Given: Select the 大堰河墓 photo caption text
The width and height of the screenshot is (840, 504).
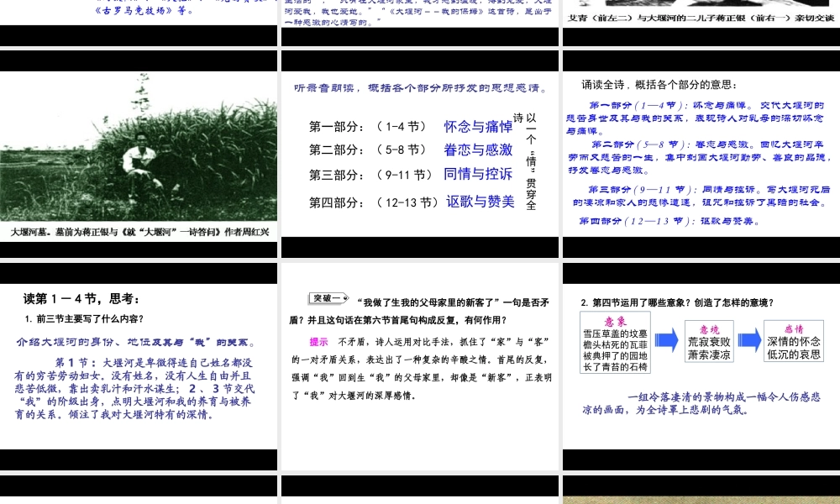Looking at the screenshot, I should tap(139, 232).
